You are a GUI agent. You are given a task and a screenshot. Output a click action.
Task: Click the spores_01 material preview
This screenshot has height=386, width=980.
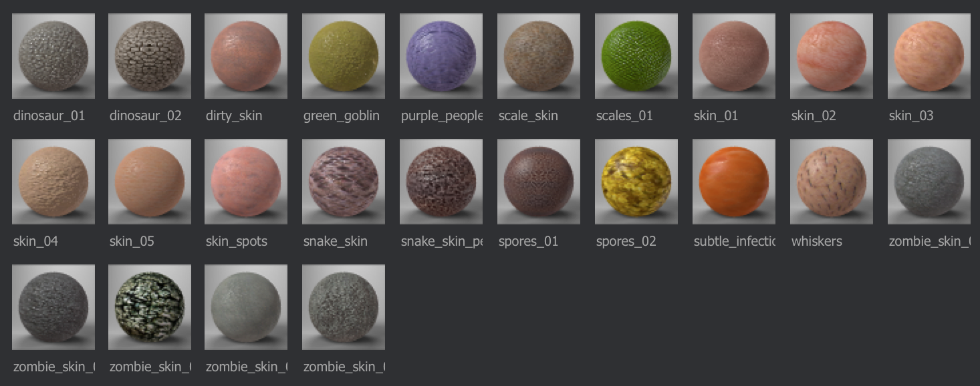pos(539,182)
